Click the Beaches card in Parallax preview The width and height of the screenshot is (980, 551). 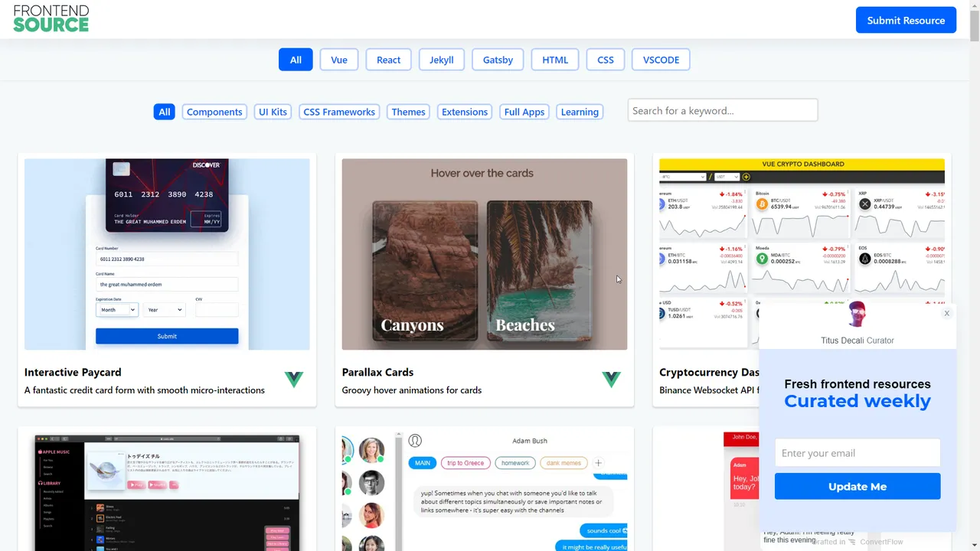click(x=540, y=270)
